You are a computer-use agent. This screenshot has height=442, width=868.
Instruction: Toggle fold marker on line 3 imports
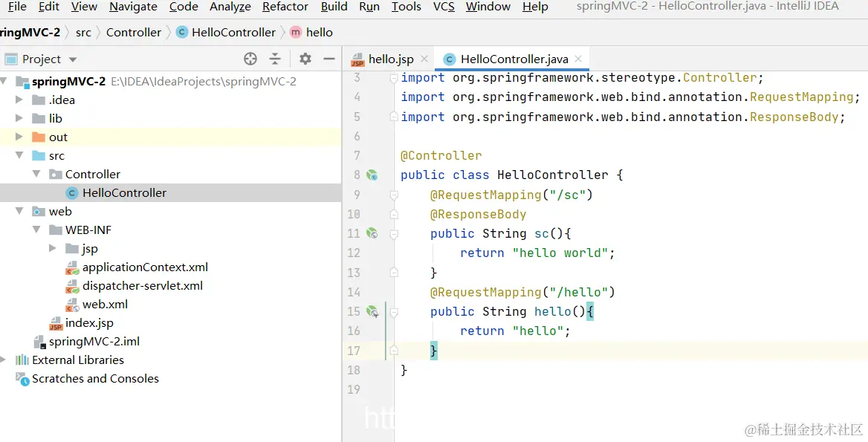point(394,79)
